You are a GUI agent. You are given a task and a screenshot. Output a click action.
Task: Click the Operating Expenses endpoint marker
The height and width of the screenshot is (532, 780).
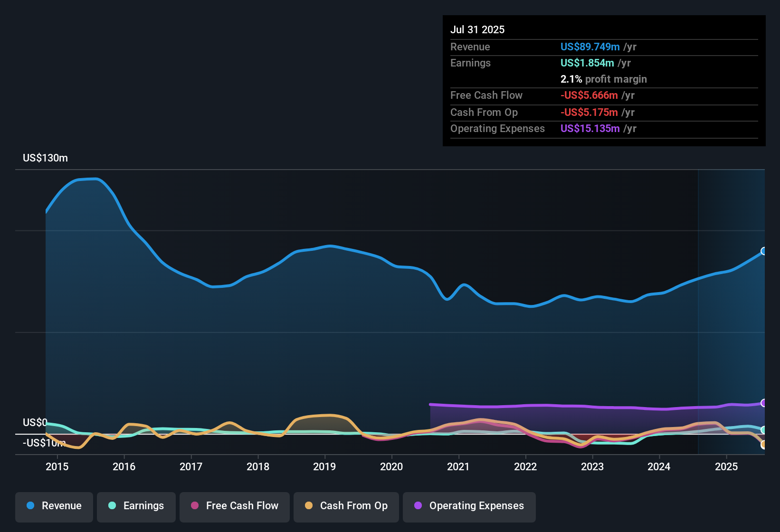pyautogui.click(x=764, y=403)
